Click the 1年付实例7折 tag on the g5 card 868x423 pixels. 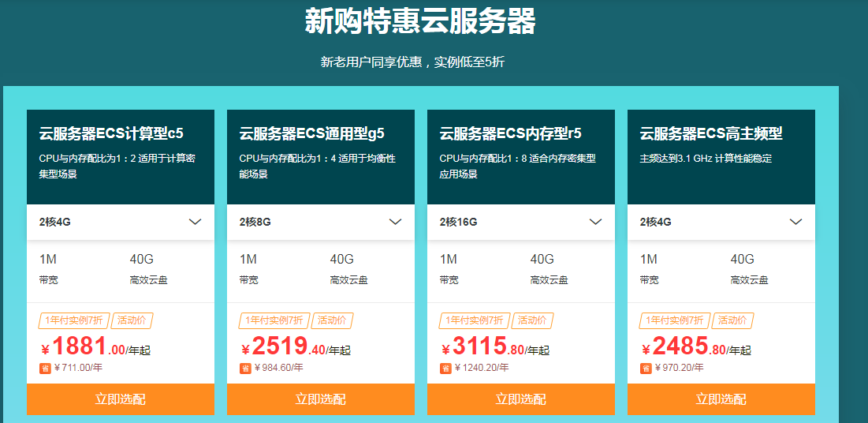click(274, 320)
